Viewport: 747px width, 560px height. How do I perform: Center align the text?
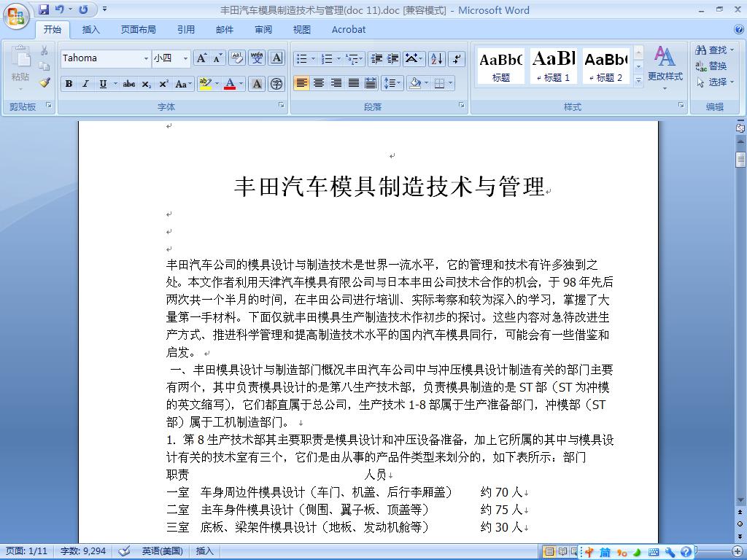pyautogui.click(x=319, y=83)
